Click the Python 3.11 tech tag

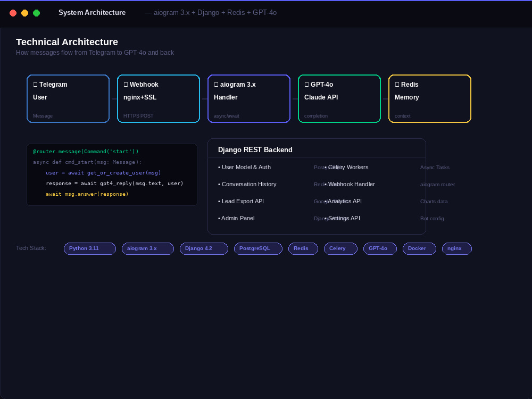[x=90, y=248]
